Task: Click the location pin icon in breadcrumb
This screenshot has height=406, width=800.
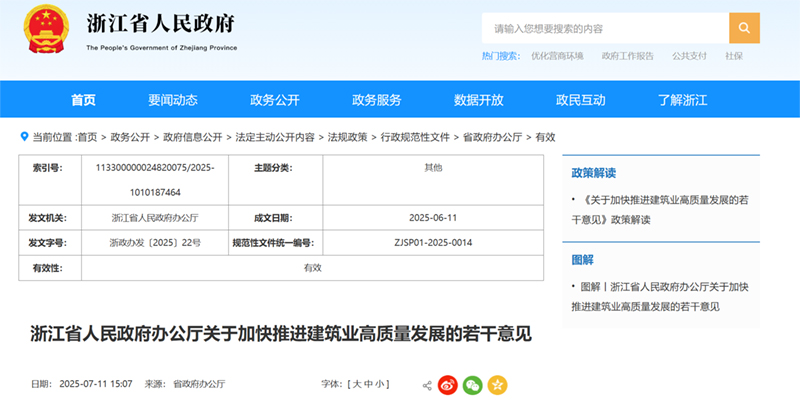Action: tap(24, 137)
